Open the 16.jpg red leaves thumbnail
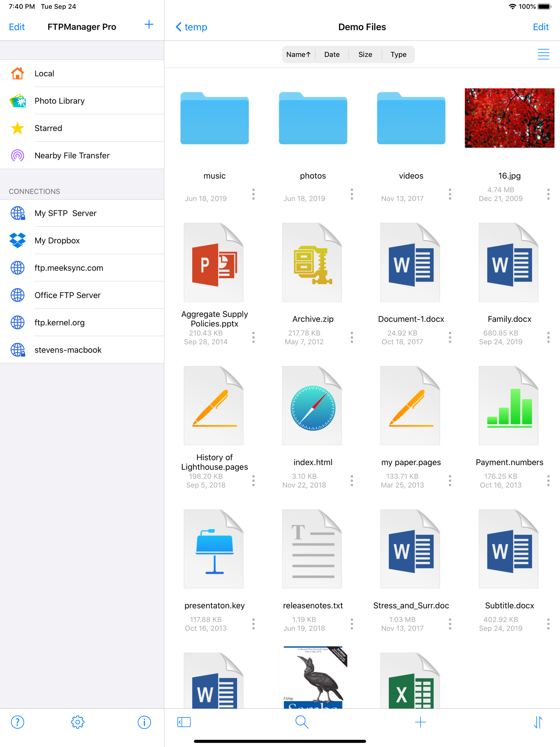The width and height of the screenshot is (560, 747). coord(509,118)
